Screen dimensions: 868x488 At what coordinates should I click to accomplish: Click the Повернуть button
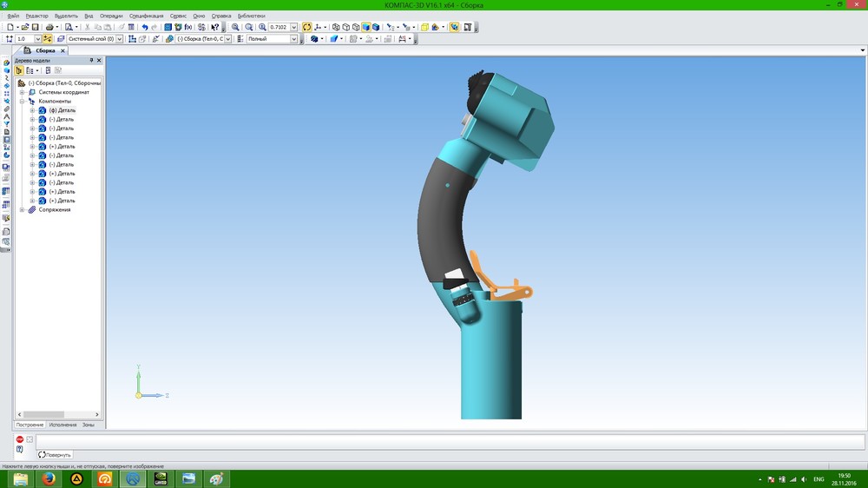[56, 454]
